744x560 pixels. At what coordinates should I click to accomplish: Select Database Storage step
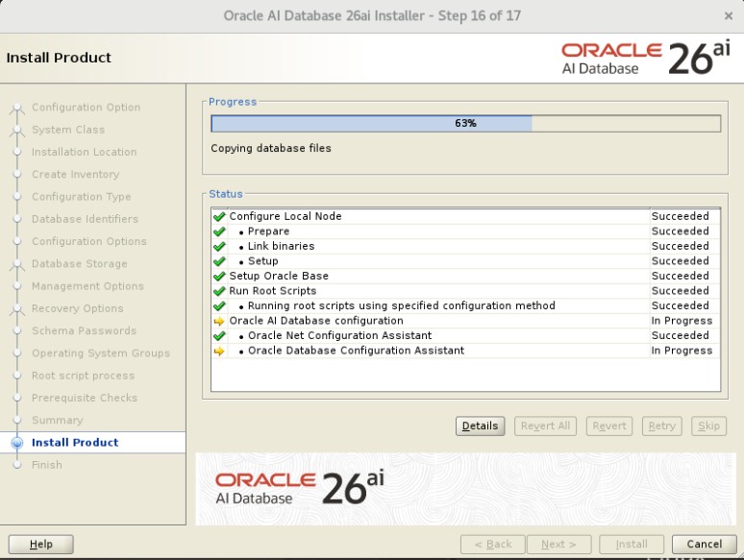79,263
